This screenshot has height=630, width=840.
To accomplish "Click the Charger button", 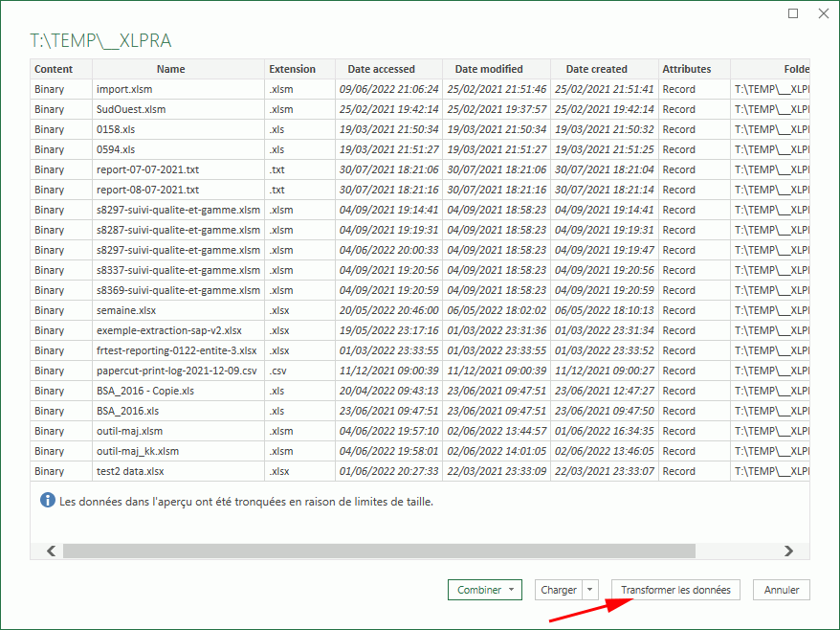I will point(559,590).
